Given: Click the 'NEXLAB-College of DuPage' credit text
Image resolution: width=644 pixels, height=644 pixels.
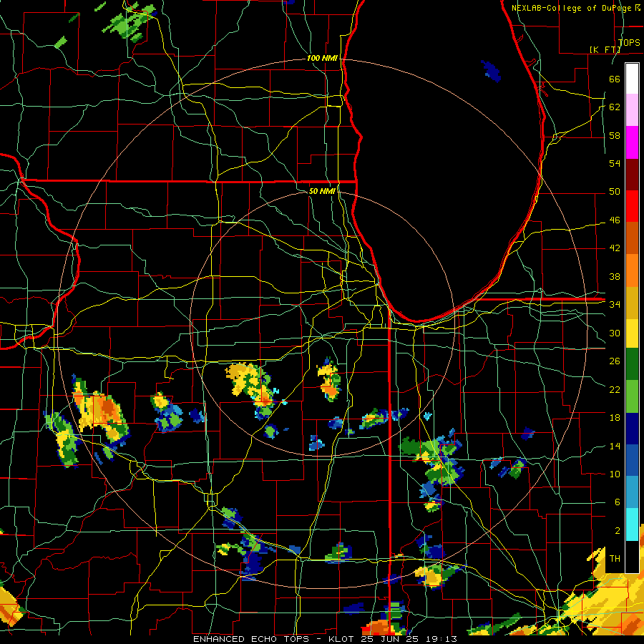Looking at the screenshot, I should click(x=572, y=8).
